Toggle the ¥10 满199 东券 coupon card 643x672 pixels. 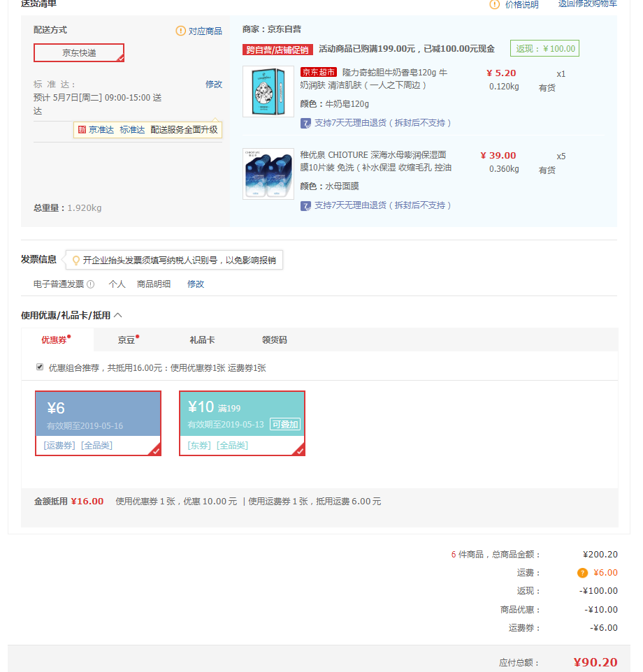[243, 423]
